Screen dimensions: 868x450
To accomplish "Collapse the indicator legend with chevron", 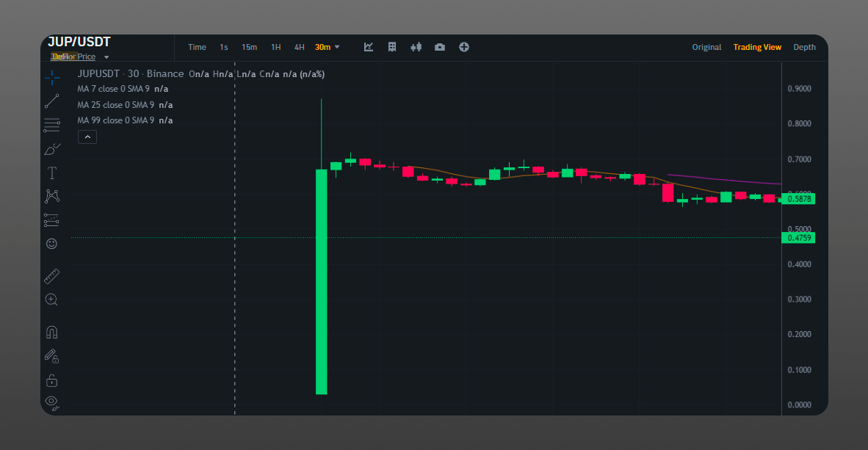I will click(87, 137).
